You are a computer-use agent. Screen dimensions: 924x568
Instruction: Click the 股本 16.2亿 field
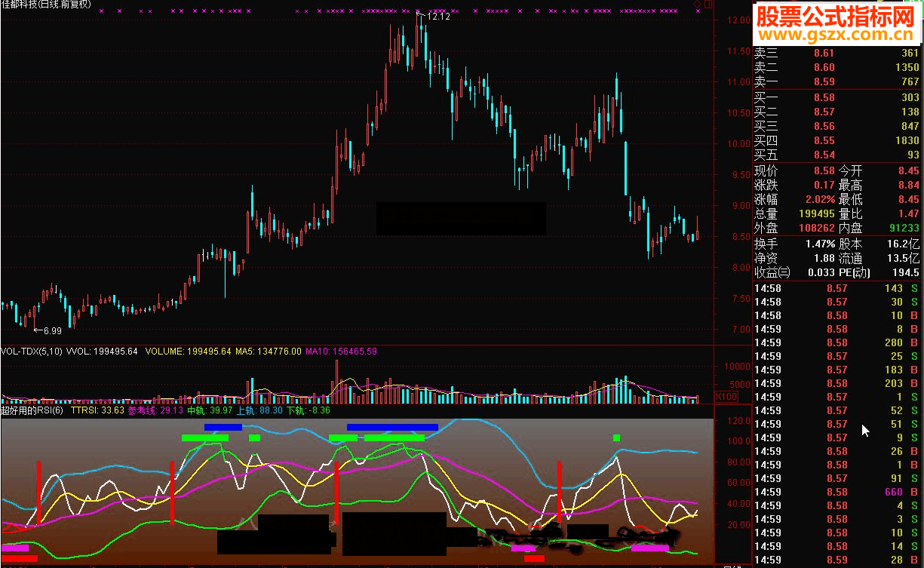tap(880, 244)
